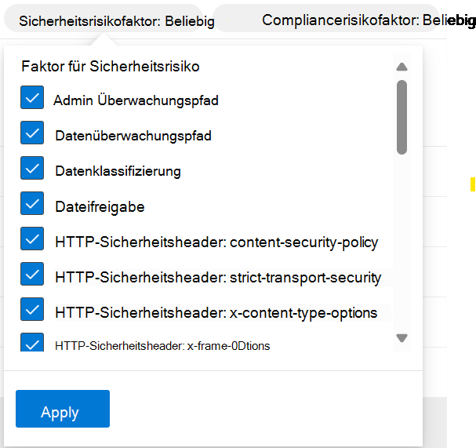
Task: Toggle the Datenklassifizierung checkbox
Action: click(32, 169)
